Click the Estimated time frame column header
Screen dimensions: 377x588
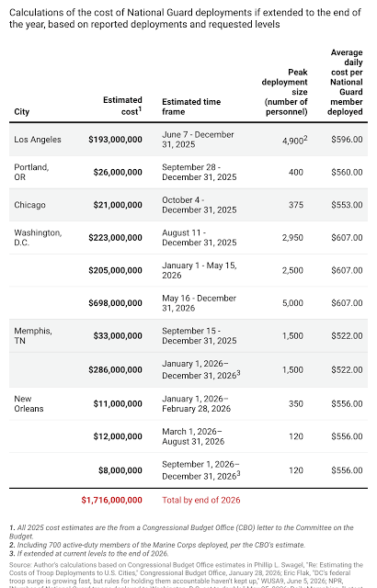191,107
